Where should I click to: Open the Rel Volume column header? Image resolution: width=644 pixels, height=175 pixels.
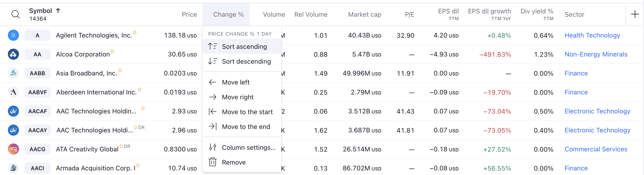[x=311, y=15]
